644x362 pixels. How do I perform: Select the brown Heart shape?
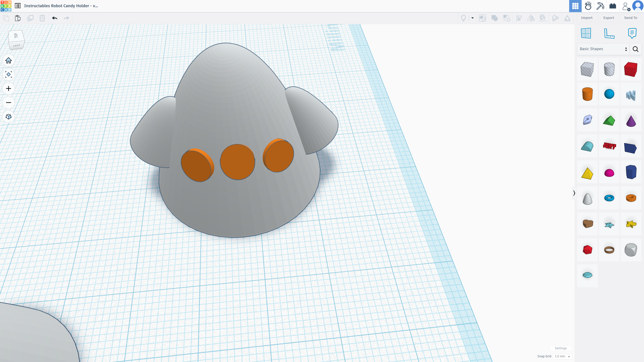pyautogui.click(x=588, y=224)
